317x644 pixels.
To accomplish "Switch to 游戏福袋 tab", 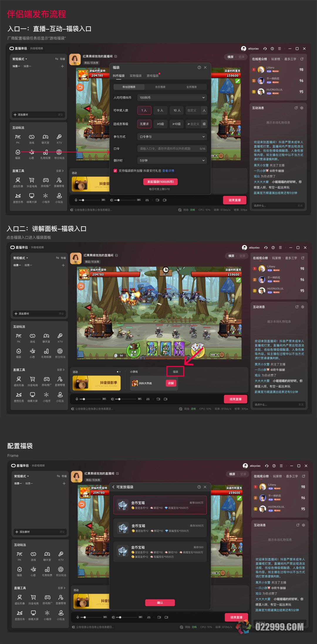I will (153, 76).
